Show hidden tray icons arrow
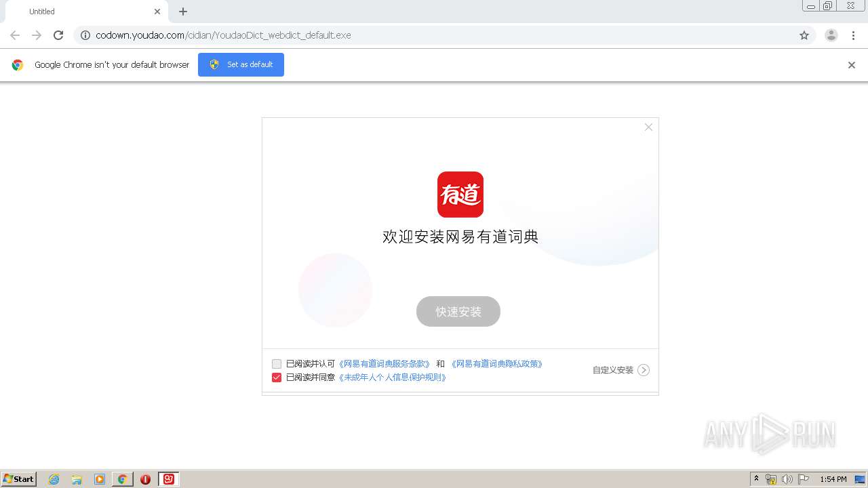 pyautogui.click(x=757, y=479)
